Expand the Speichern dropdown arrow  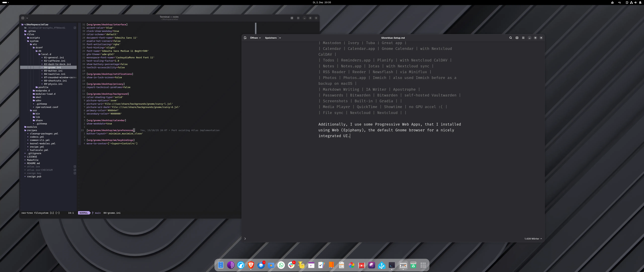coord(280,38)
